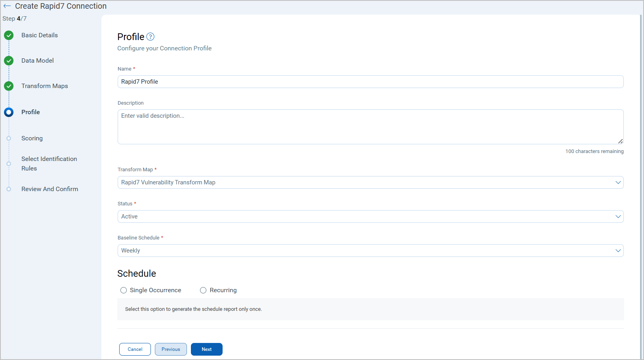Open the Transform Map dropdown
The width and height of the screenshot is (644, 360).
[371, 182]
